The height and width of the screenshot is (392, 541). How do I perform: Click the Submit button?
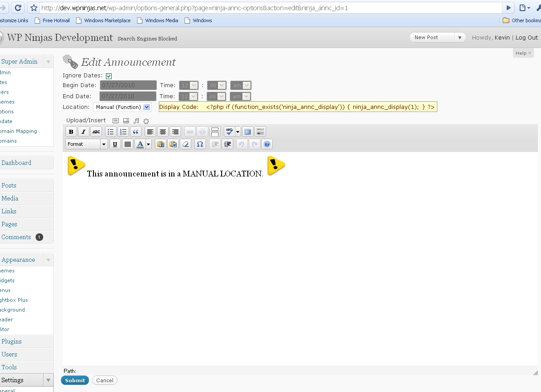click(75, 380)
